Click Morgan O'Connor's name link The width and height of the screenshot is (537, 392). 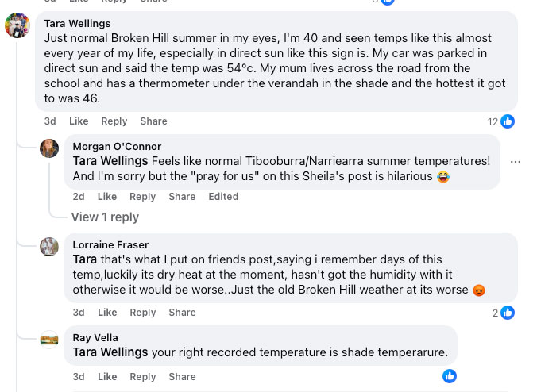tap(117, 146)
